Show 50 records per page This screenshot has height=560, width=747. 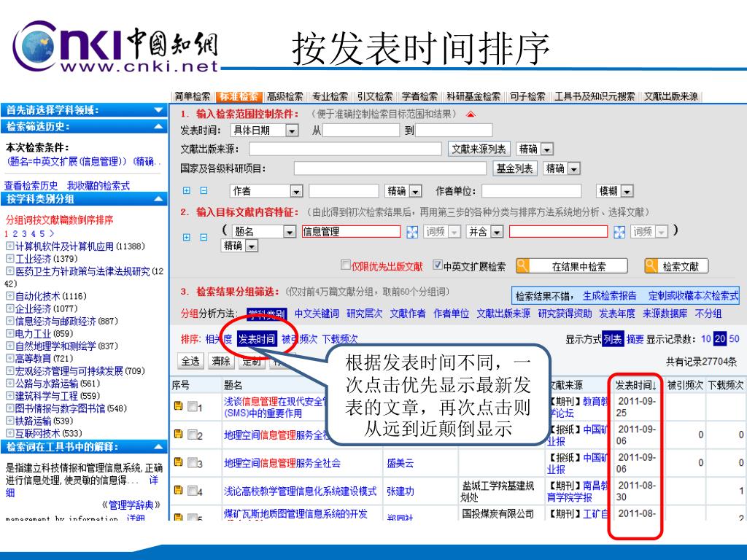click(734, 339)
